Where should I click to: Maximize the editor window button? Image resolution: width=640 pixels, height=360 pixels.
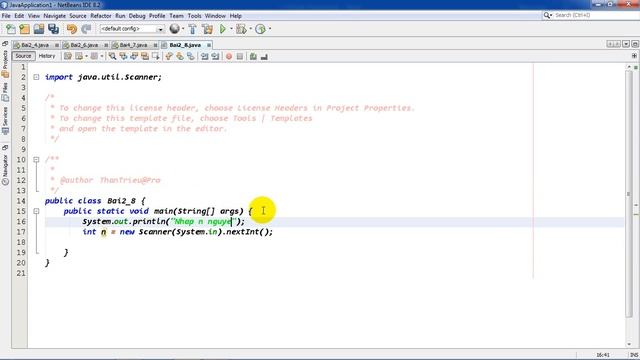[635, 44]
